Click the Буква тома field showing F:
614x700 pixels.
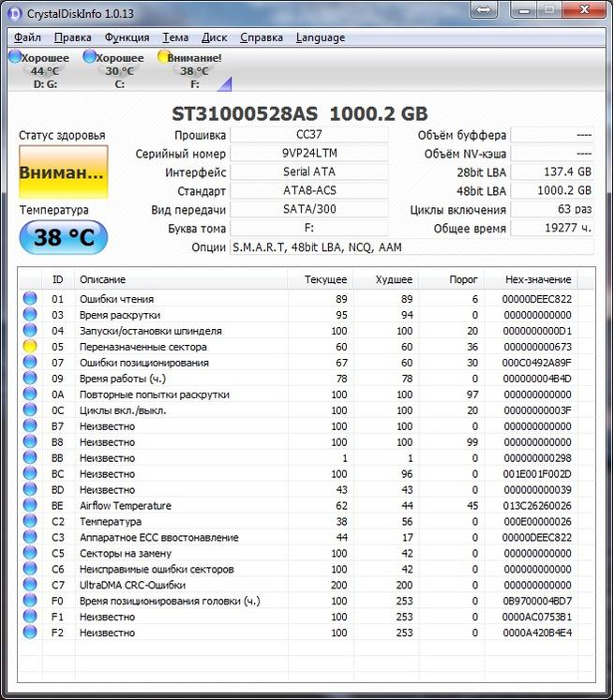pyautogui.click(x=309, y=228)
